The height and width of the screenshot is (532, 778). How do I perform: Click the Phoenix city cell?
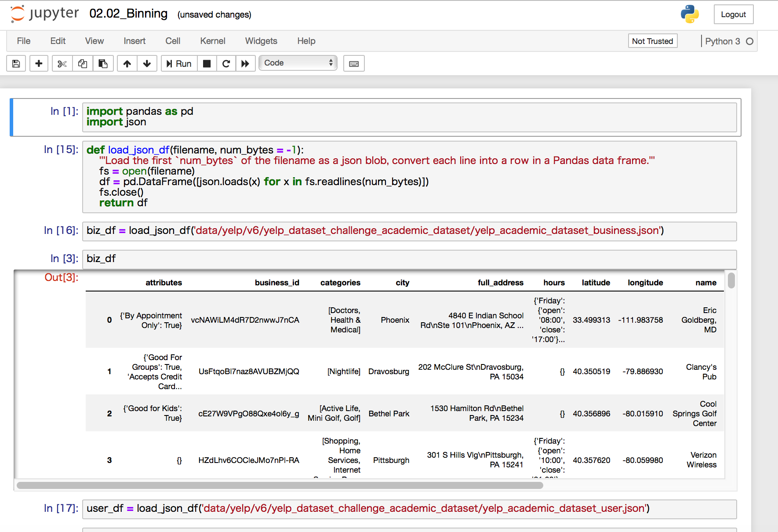395,320
